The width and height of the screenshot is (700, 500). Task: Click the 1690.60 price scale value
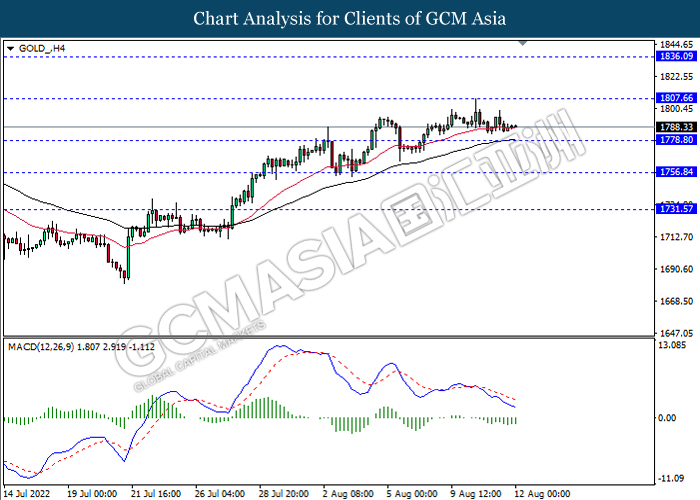pyautogui.click(x=676, y=269)
